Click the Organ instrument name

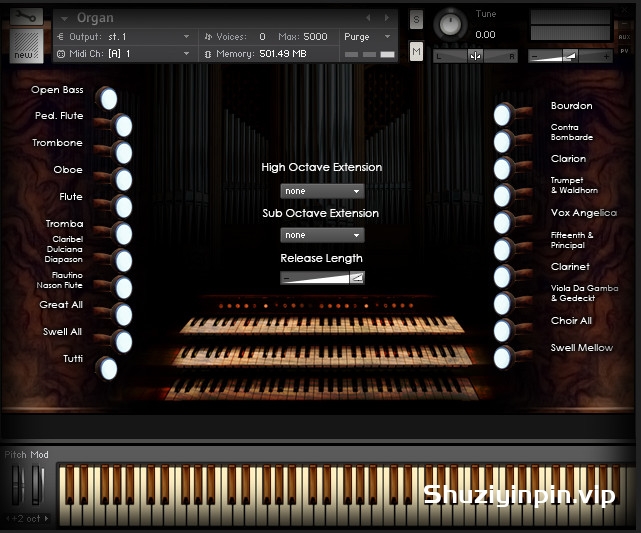(x=95, y=18)
